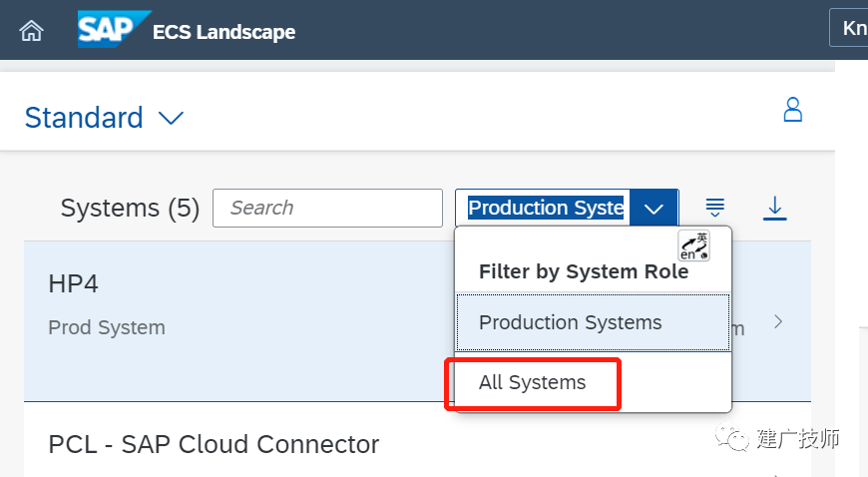
Task: Go to the home page icon
Action: [31, 31]
